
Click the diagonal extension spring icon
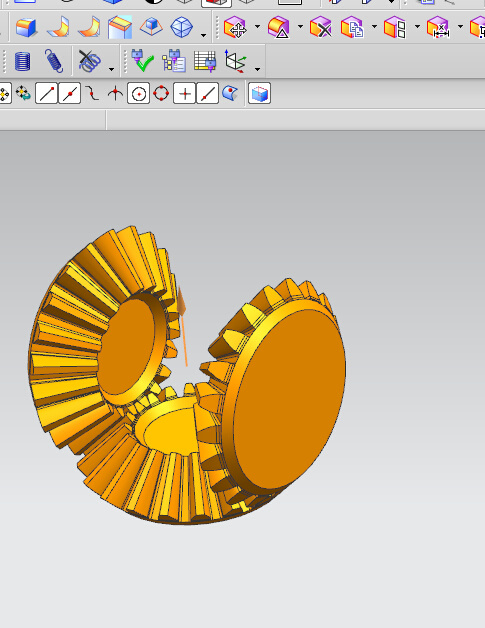(x=54, y=61)
